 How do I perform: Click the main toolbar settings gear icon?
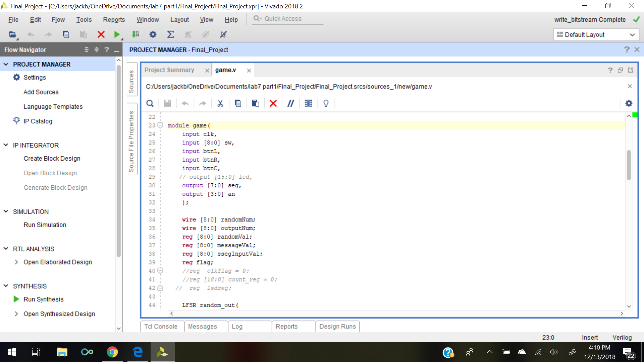tap(153, 35)
